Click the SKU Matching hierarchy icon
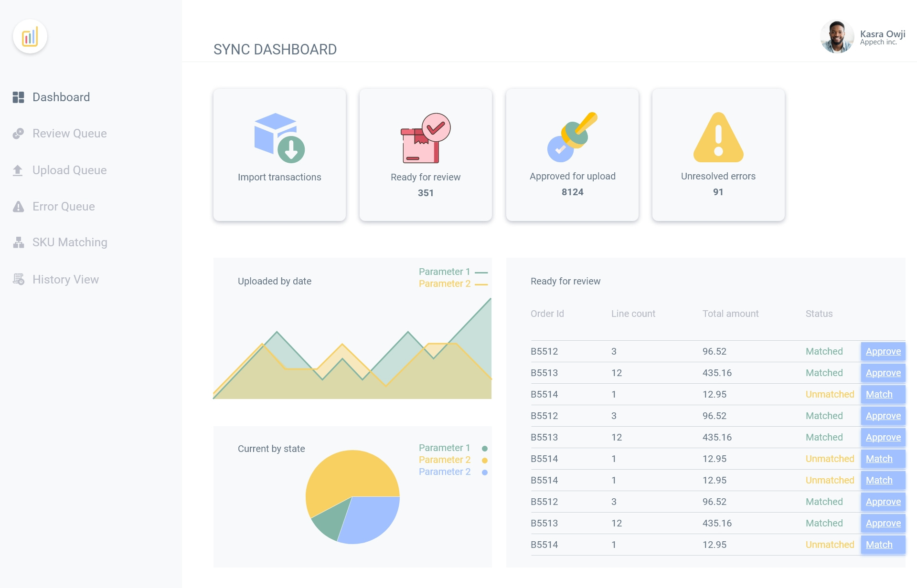 (x=18, y=242)
